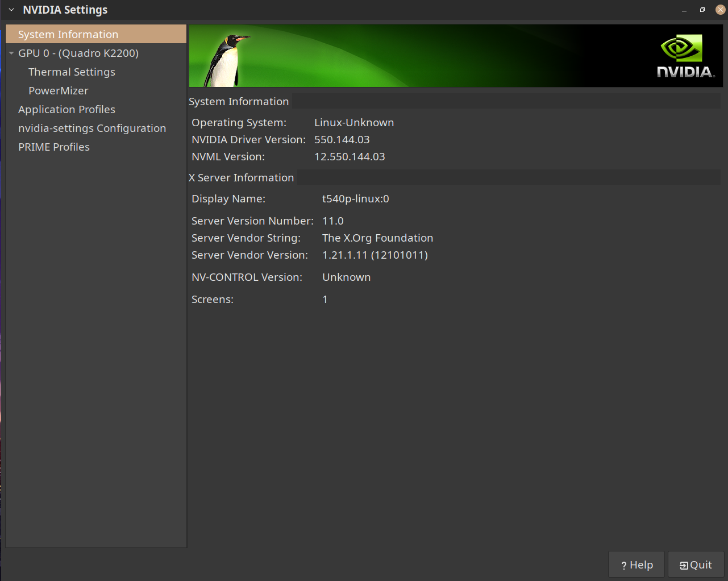Click the X Server Information section header
The image size is (728, 581).
click(x=241, y=177)
